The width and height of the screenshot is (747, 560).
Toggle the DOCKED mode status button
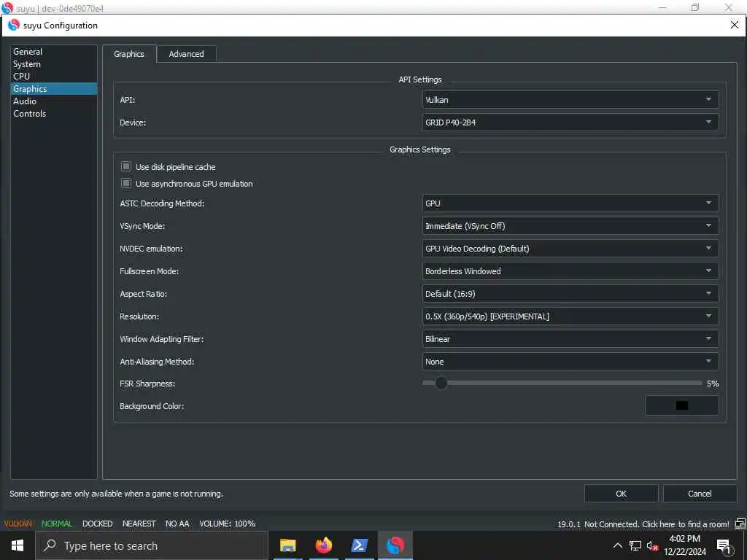pyautogui.click(x=97, y=524)
